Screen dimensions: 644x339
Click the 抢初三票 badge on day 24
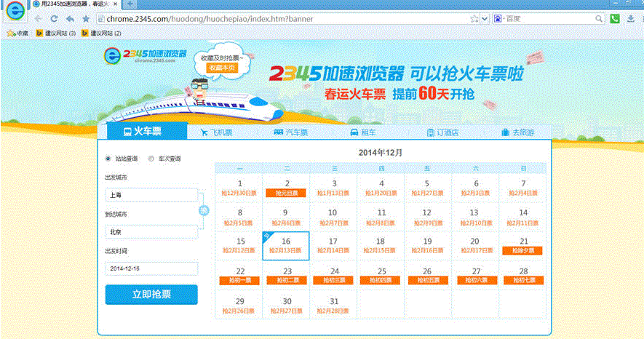(333, 280)
